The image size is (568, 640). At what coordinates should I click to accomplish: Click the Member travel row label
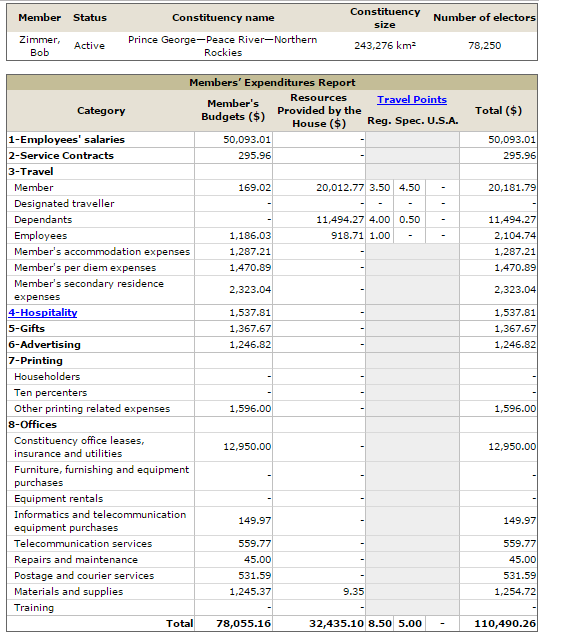[x=34, y=188]
